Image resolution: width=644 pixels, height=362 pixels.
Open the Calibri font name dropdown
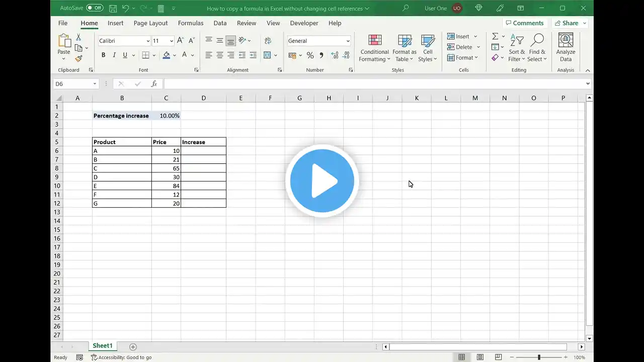tap(148, 41)
